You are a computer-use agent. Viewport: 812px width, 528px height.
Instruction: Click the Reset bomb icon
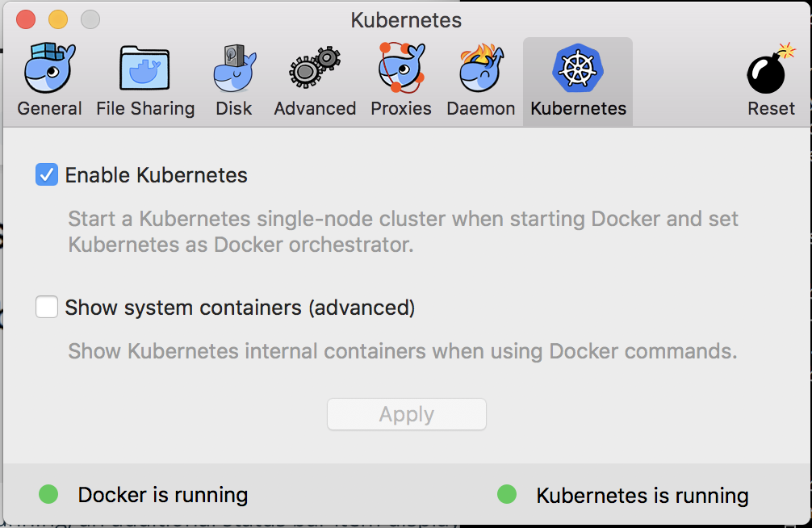point(770,69)
